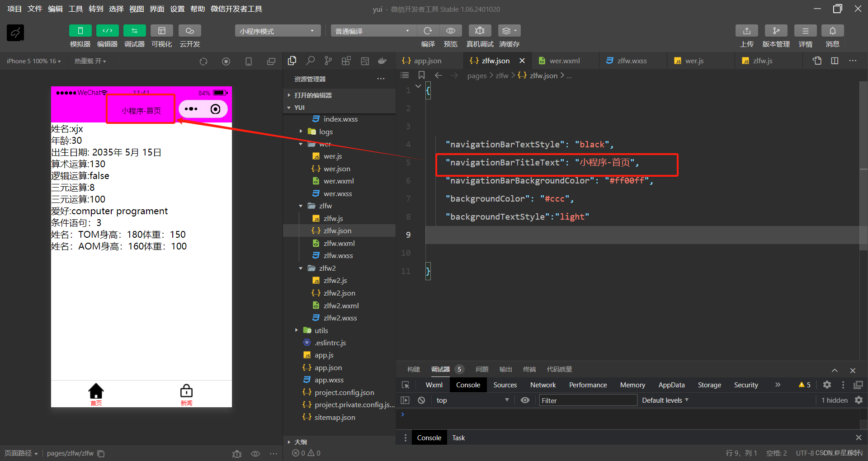This screenshot has width=868, height=461.
Task: Switch to the wer.wxml editor tab
Action: coord(565,61)
